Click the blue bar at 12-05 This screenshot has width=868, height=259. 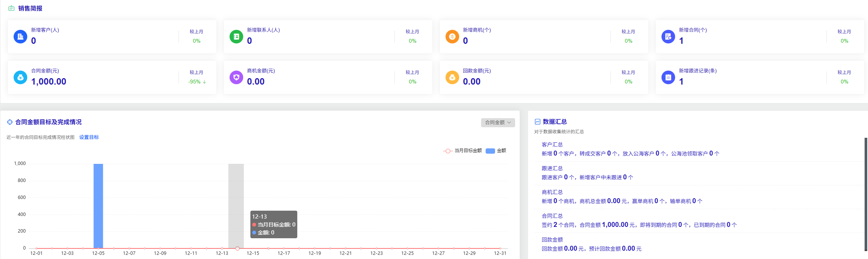coord(98,206)
